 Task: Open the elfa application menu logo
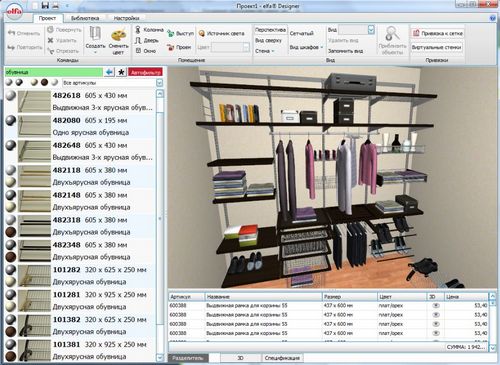click(x=14, y=12)
